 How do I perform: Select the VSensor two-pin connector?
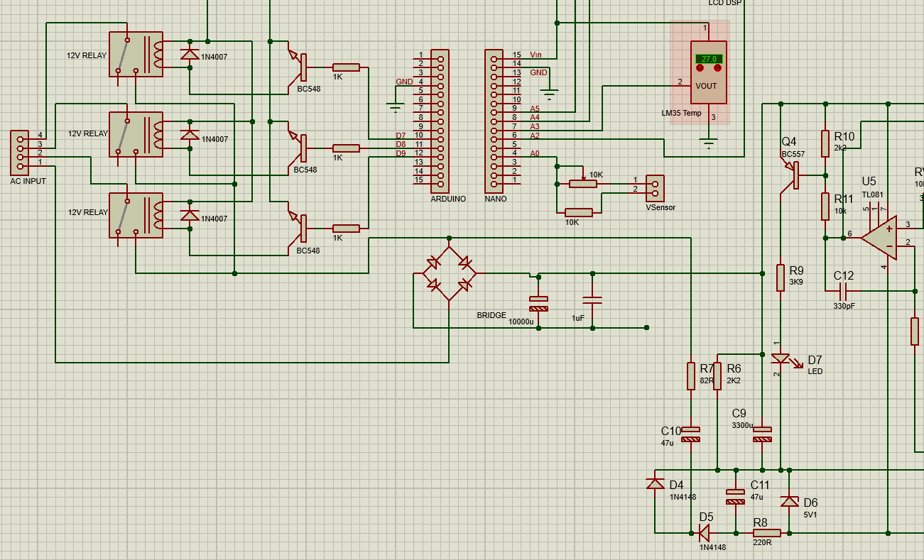[x=654, y=188]
